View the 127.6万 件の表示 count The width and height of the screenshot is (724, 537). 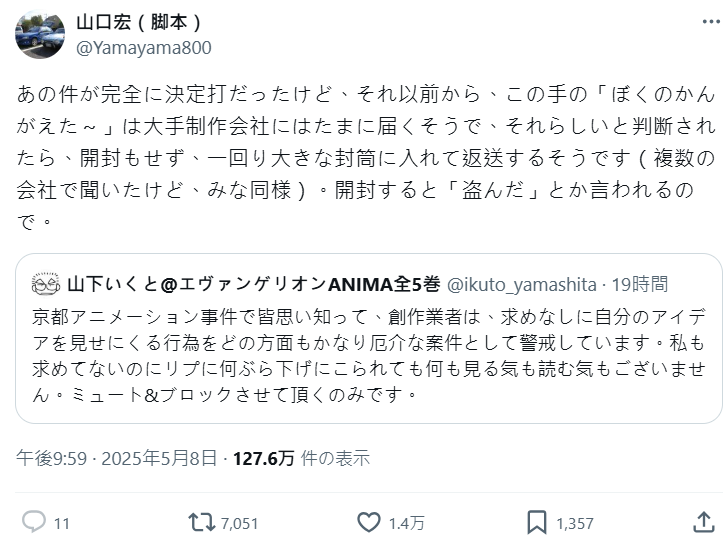pyautogui.click(x=301, y=458)
